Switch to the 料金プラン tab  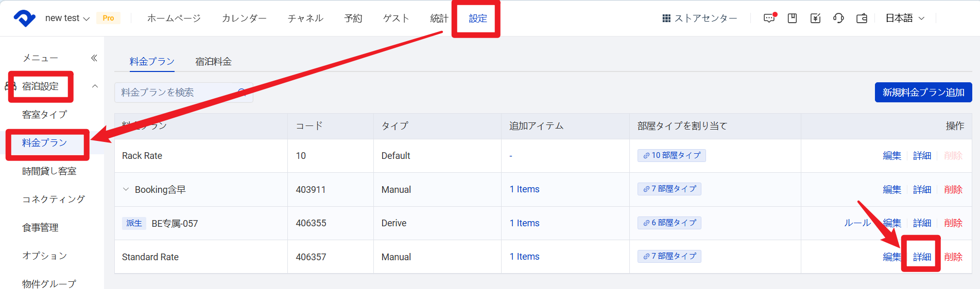coord(152,62)
